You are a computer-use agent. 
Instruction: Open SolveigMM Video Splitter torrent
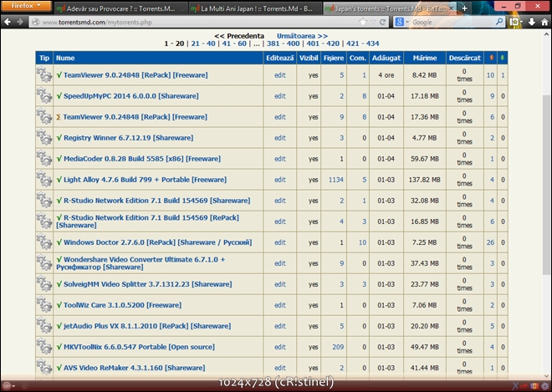(148, 284)
